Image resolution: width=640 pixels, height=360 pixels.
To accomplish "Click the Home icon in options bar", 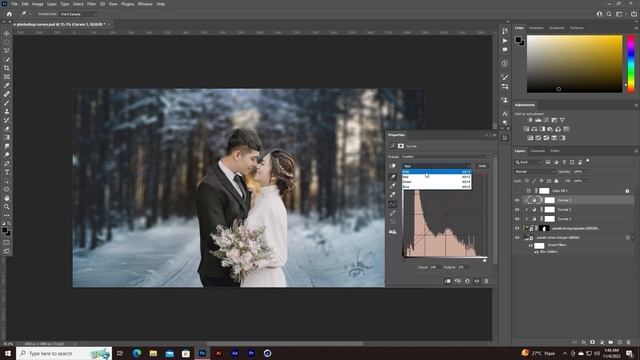I will click(x=9, y=14).
